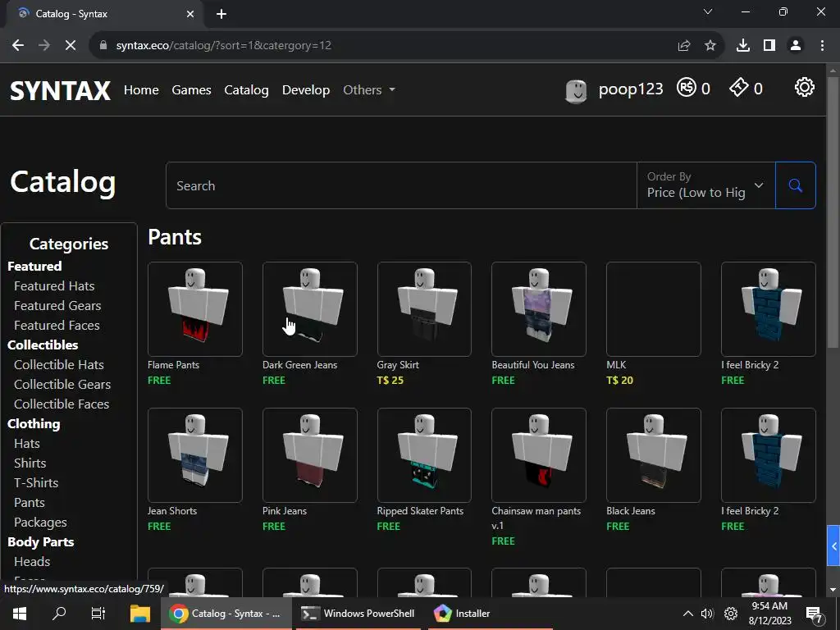Select T-Shirts under Clothing
The width and height of the screenshot is (840, 630).
tap(36, 482)
